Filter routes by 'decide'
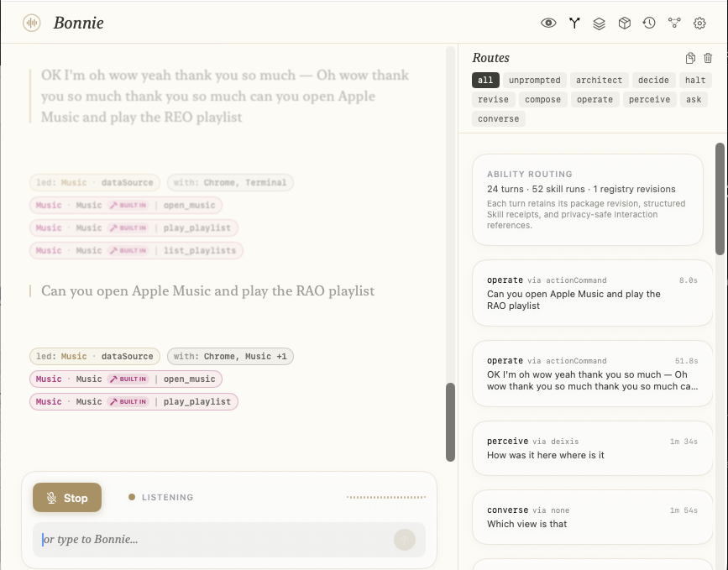The width and height of the screenshot is (728, 570). click(x=653, y=80)
